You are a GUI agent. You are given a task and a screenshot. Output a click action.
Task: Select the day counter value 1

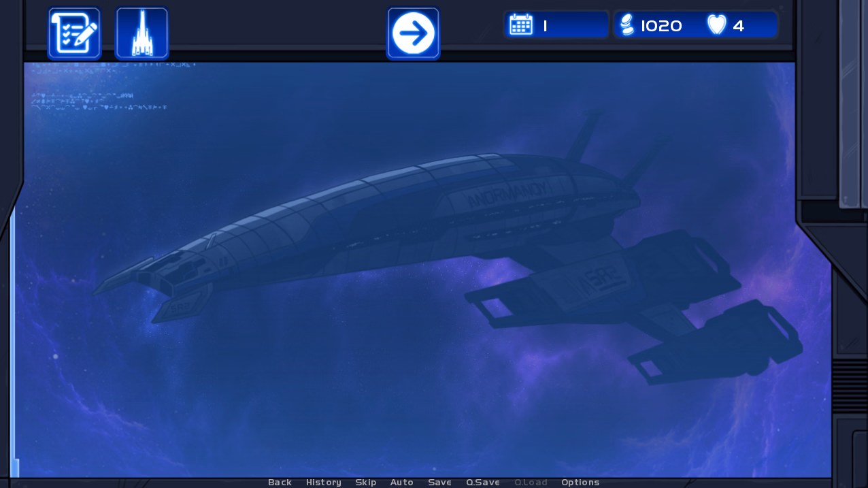[x=545, y=26]
